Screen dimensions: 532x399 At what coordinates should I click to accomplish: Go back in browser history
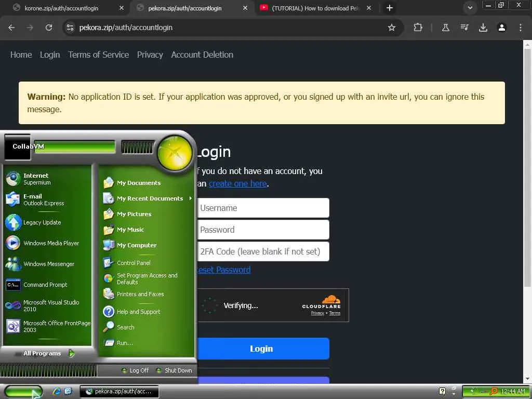[x=11, y=28]
